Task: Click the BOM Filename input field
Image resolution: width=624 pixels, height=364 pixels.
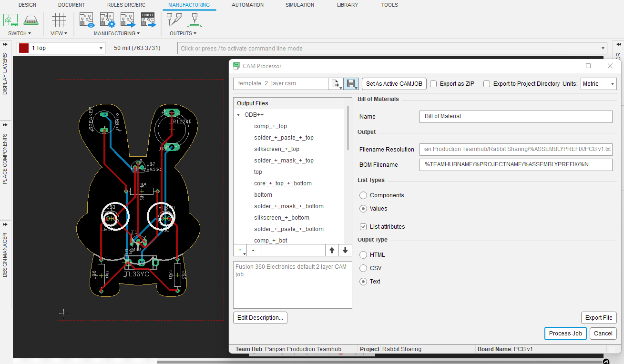Action: [515, 165]
